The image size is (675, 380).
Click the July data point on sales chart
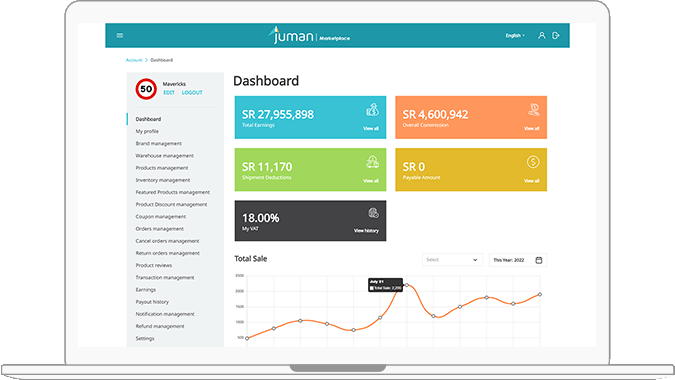(407, 285)
